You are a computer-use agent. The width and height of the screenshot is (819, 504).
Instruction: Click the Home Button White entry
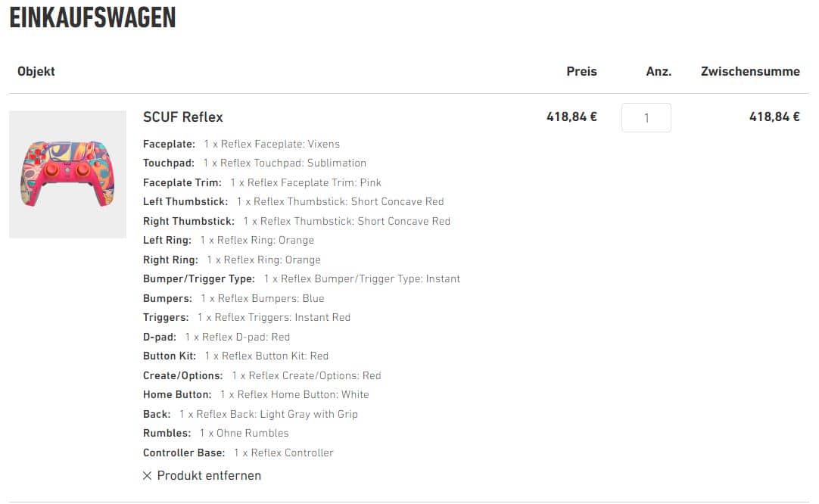coord(256,395)
